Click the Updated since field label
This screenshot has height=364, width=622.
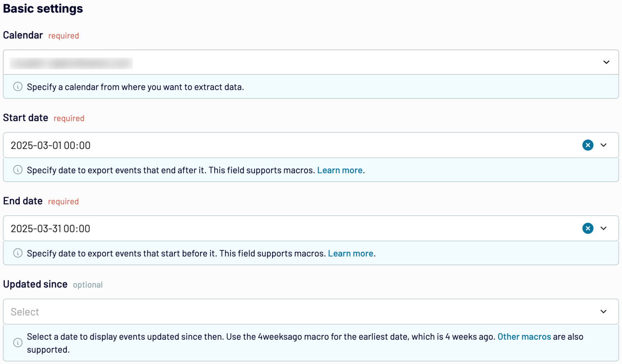tap(35, 284)
